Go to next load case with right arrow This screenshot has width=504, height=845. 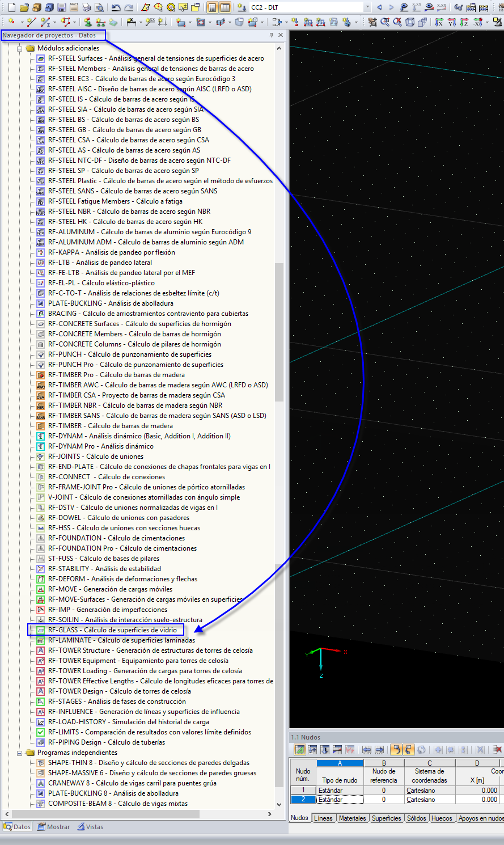pyautogui.click(x=391, y=7)
